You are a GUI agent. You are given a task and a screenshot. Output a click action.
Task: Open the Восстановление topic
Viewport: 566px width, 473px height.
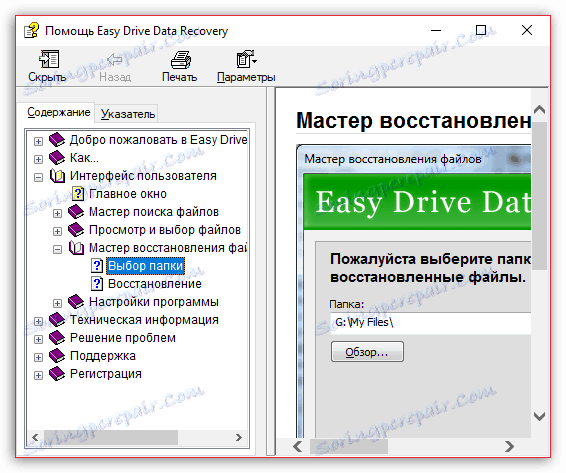point(154,284)
